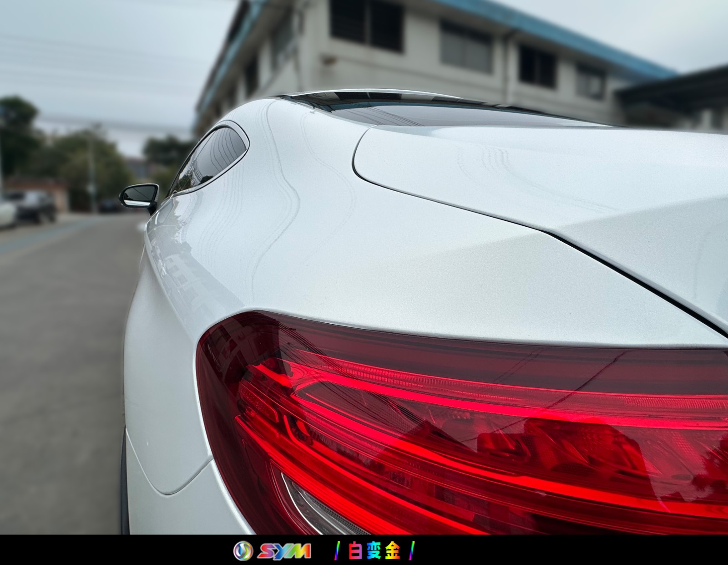
Task: Click the SYM logo in the banner
Action: click(273, 551)
